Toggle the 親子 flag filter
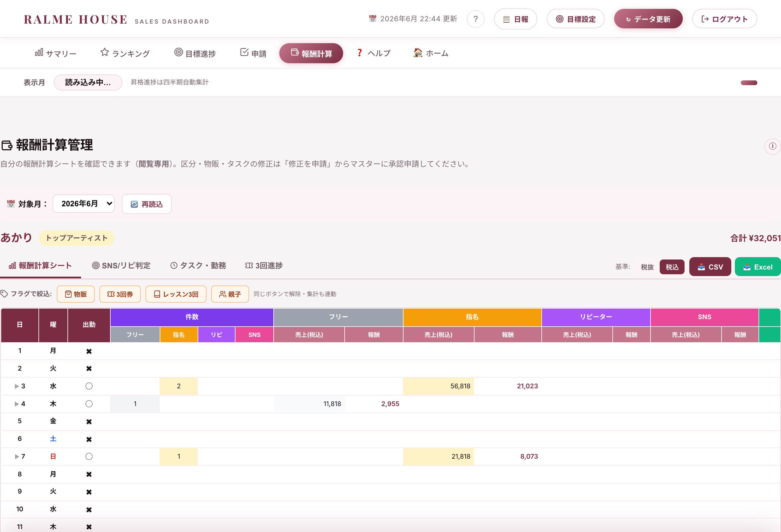781x532 pixels. point(230,294)
